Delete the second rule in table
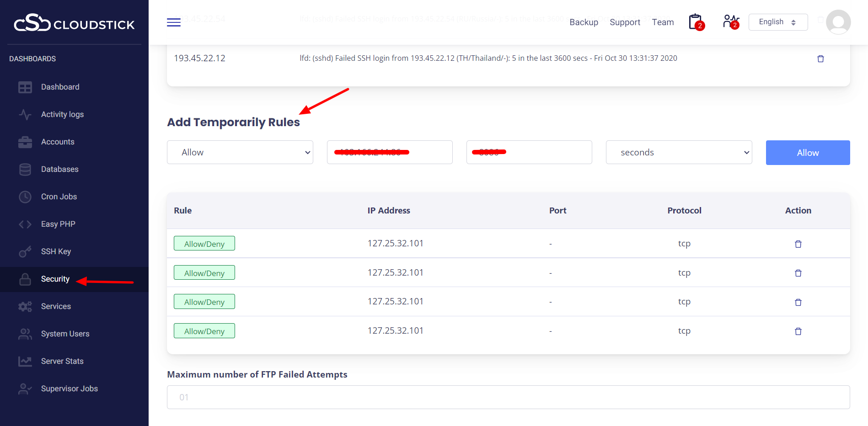Viewport: 868px width, 426px height. click(798, 273)
